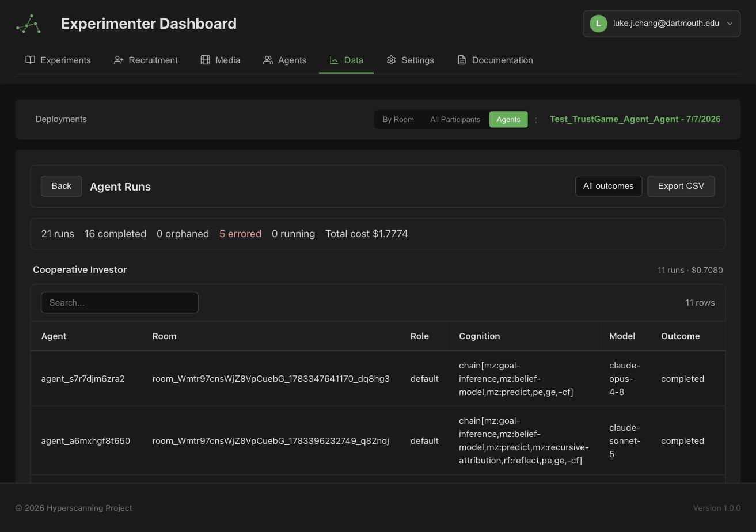Click the room ID ending in dq8hg3
This screenshot has width=756, height=532.
coord(271,379)
